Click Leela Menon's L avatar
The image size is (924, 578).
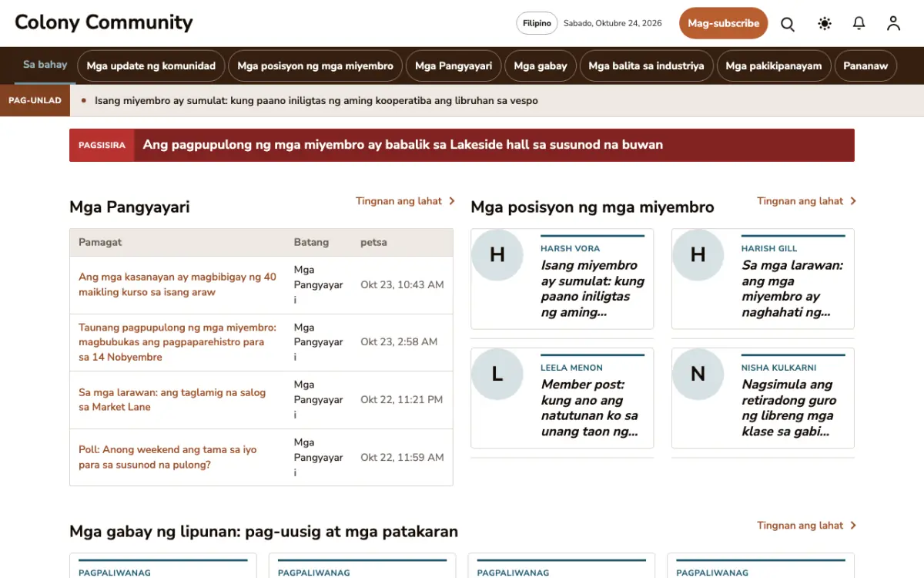(497, 374)
